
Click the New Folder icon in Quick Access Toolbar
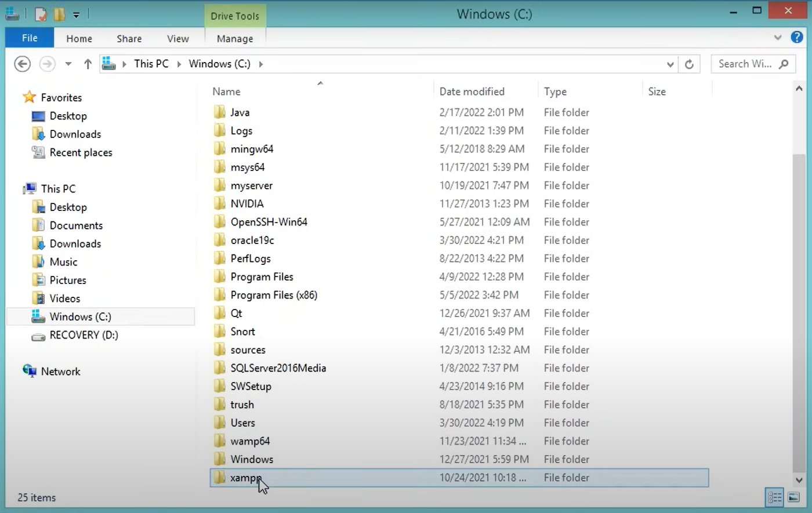click(x=59, y=14)
